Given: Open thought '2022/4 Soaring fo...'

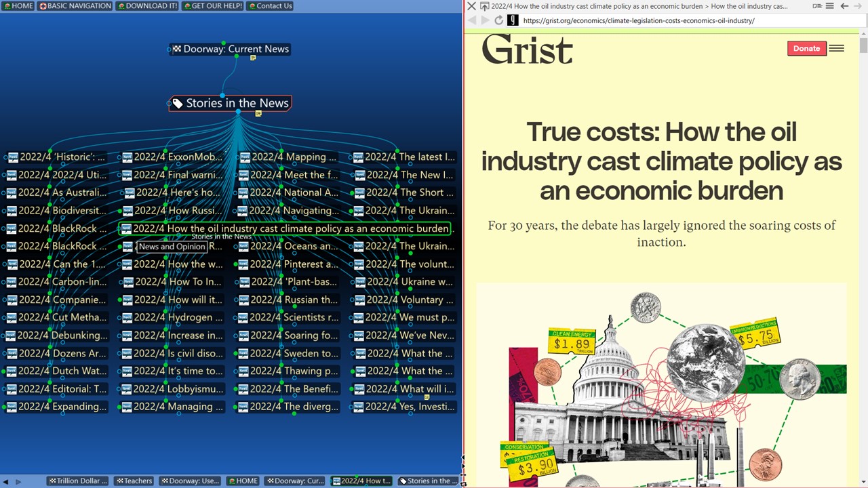Looking at the screenshot, I should point(288,335).
